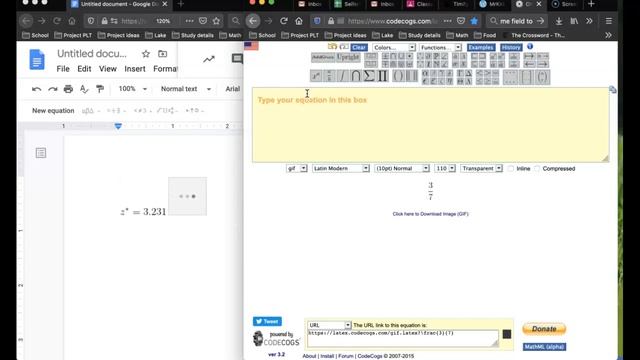The image size is (640, 360).
Task: Change the gif image format dropdown
Action: (297, 168)
